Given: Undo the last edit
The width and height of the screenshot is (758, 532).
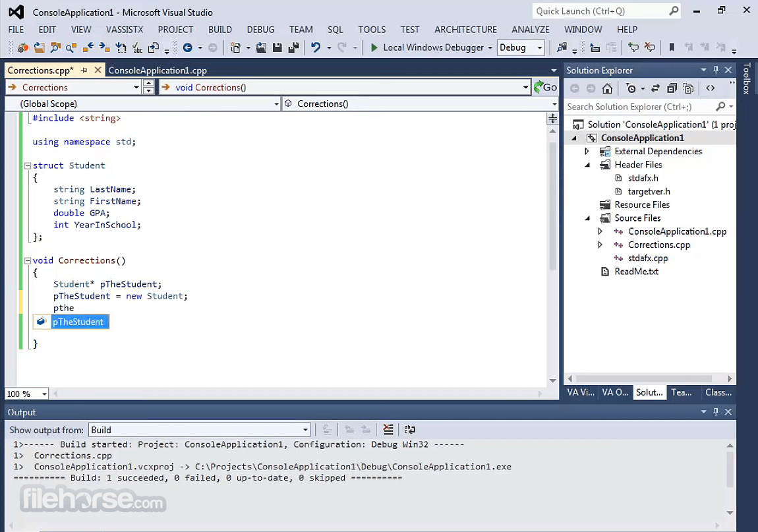Looking at the screenshot, I should [x=316, y=47].
